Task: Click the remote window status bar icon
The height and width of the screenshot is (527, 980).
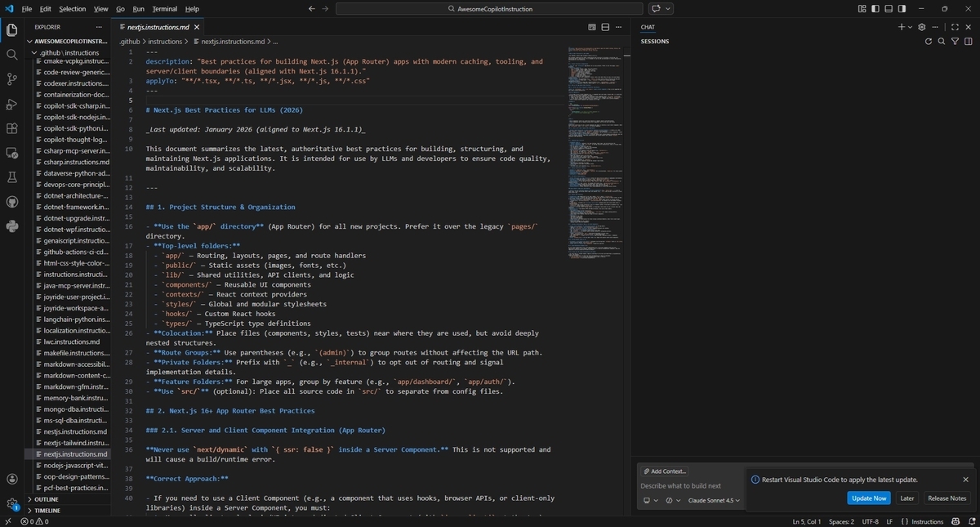Action: [7, 521]
